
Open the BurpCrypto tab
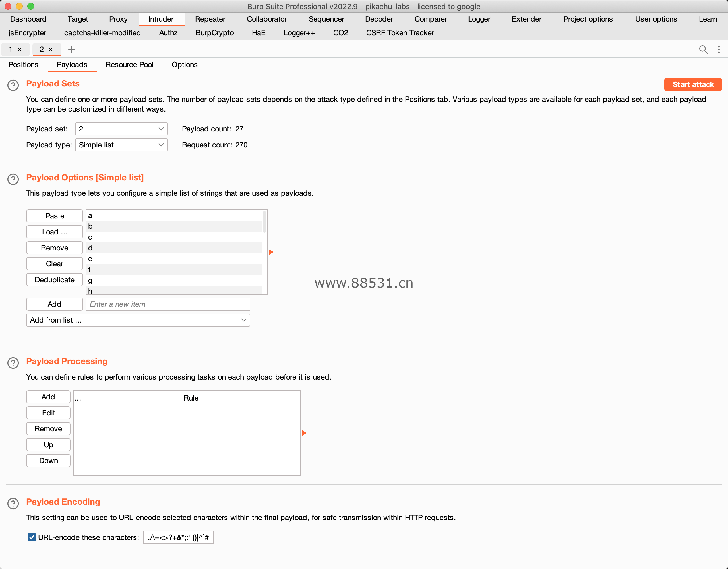[215, 33]
